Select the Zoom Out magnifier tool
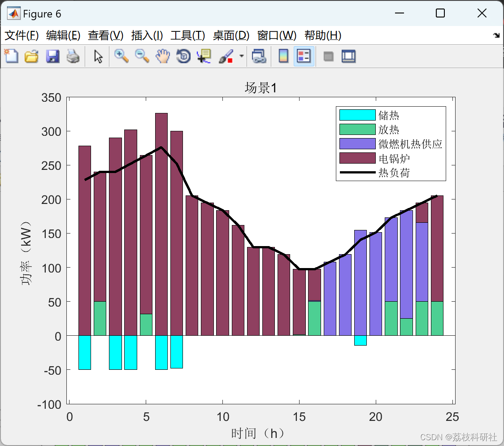The height and width of the screenshot is (446, 504). [142, 56]
